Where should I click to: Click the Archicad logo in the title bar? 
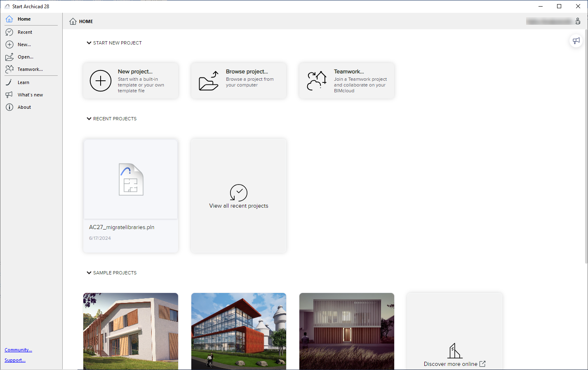click(7, 7)
